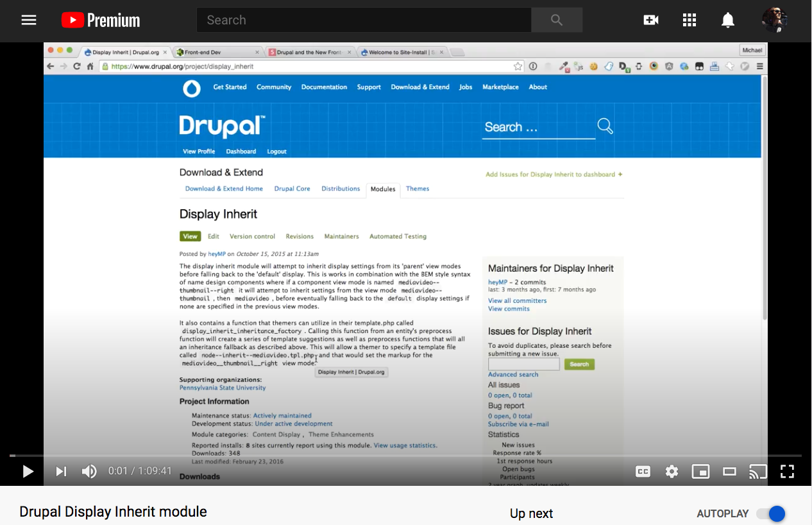Switch to theater mode
Viewport: 812px width, 525px height.
tap(729, 472)
